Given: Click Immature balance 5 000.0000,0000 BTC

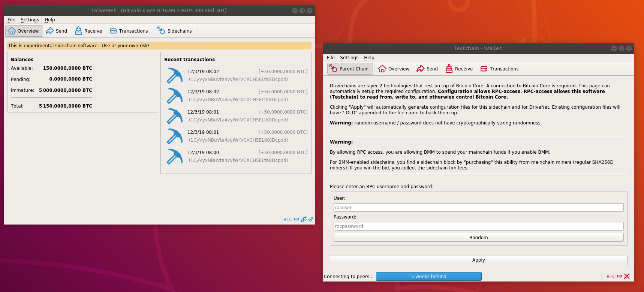Looking at the screenshot, I should click(66, 90).
